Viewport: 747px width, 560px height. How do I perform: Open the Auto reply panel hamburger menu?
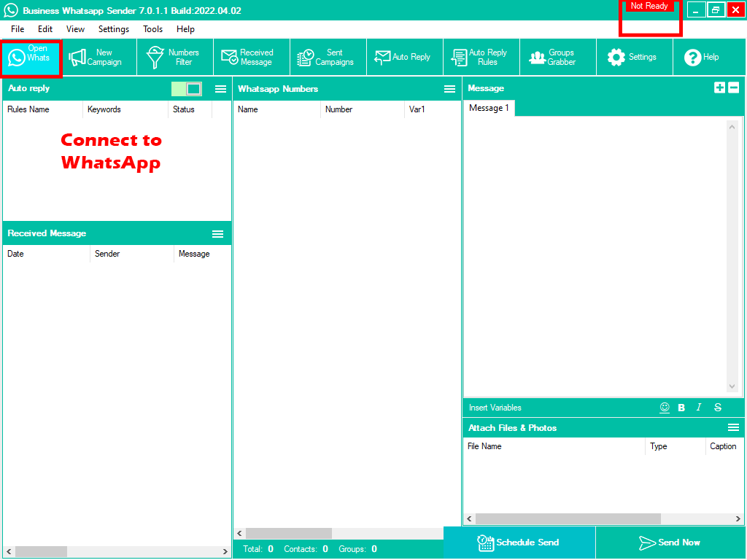click(x=220, y=89)
